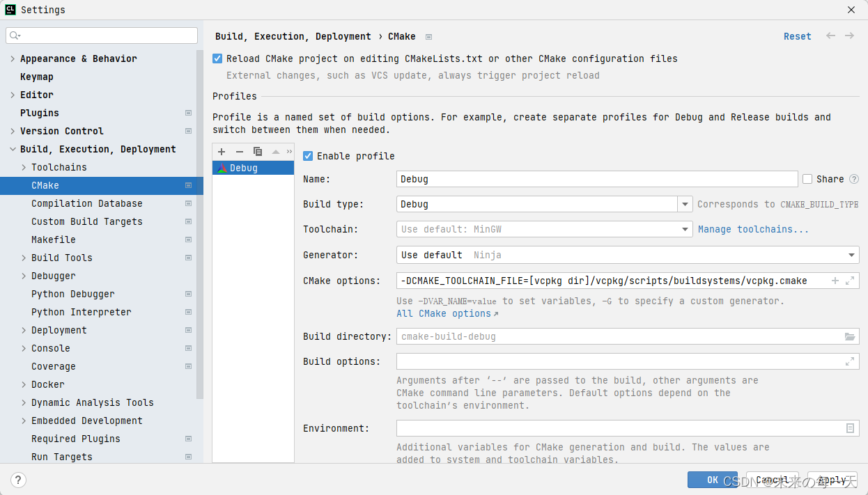Image resolution: width=868 pixels, height=495 pixels.
Task: Expand the Build options field editor
Action: 850,361
